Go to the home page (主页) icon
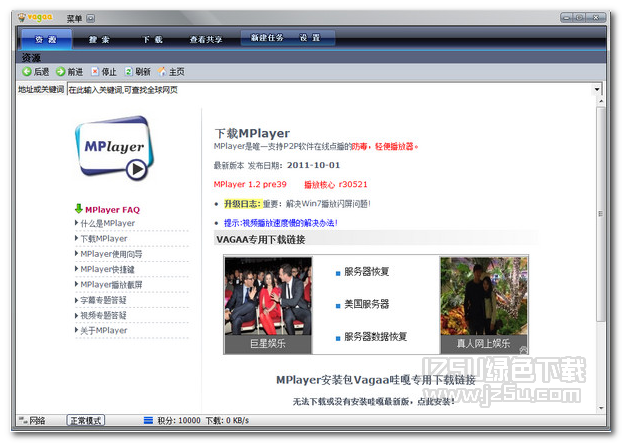This screenshot has width=622, height=443. pos(162,72)
